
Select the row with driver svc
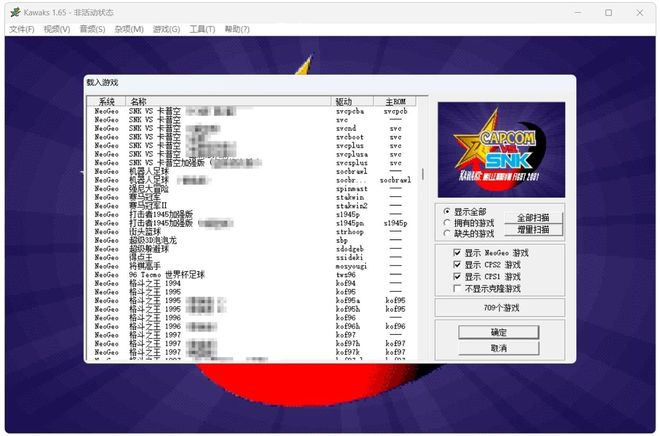tap(251, 120)
